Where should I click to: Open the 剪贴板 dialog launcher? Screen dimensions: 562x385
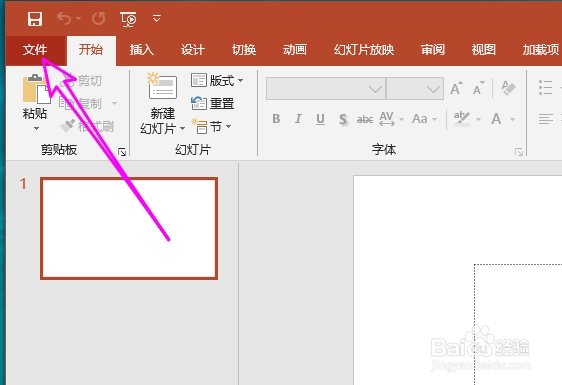click(122, 152)
